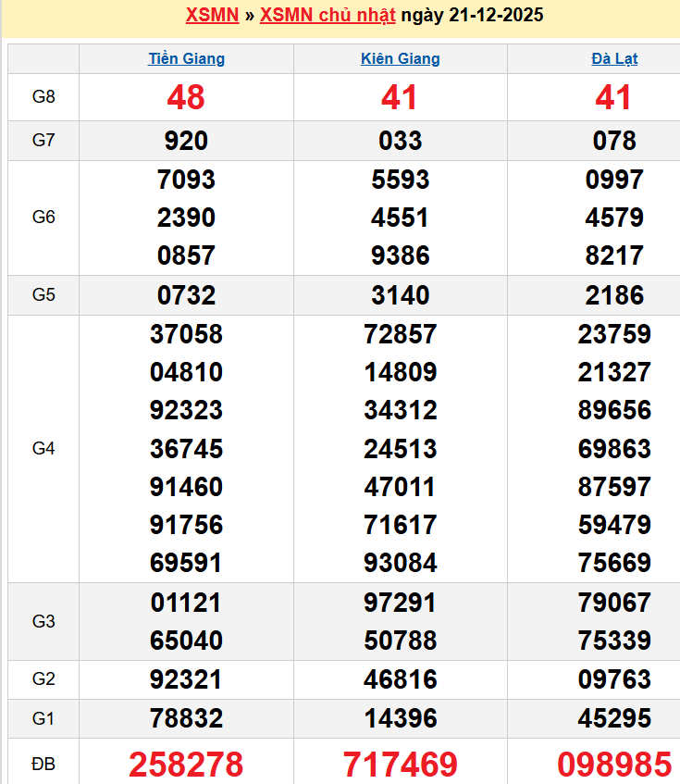
Task: Click the ĐB row label
Action: 43,764
